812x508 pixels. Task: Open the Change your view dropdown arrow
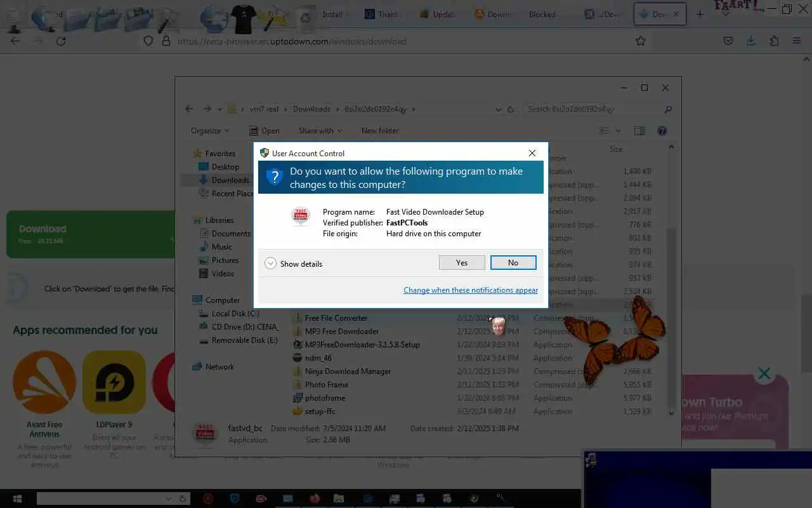pos(619,131)
